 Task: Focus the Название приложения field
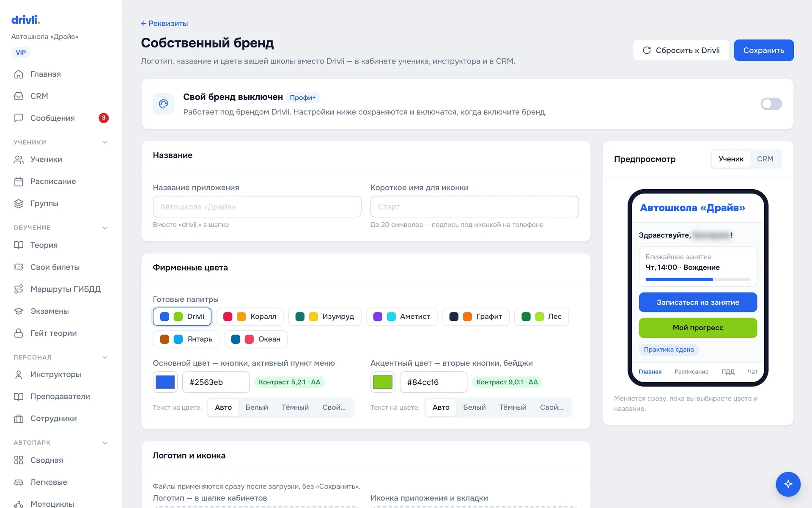pos(257,207)
